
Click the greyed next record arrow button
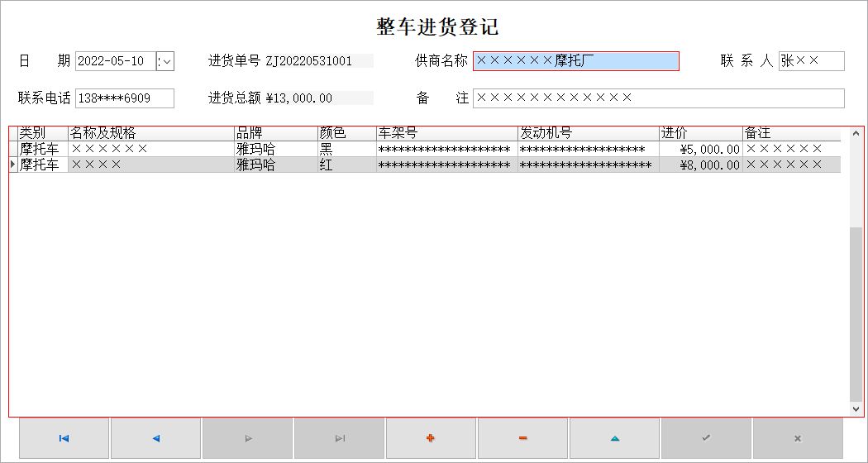[248, 438]
